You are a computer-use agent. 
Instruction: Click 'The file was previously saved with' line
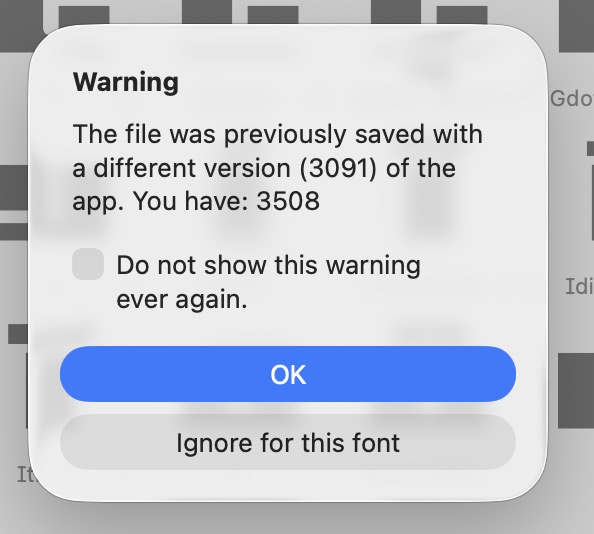coord(277,134)
